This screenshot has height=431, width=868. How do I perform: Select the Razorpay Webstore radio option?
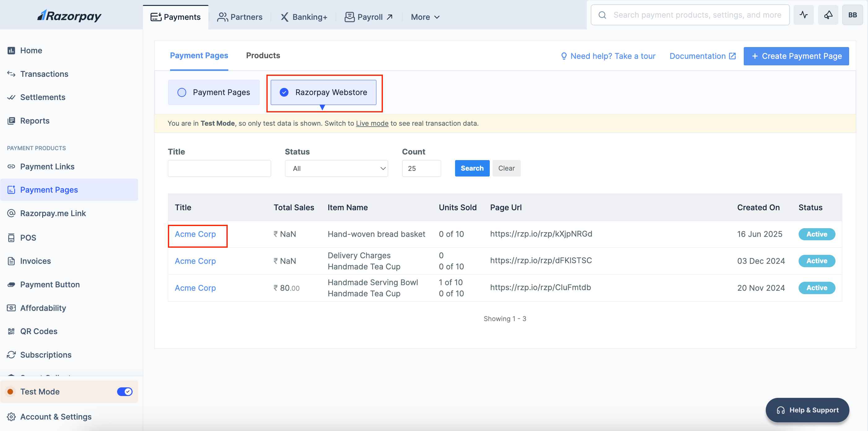pyautogui.click(x=323, y=92)
